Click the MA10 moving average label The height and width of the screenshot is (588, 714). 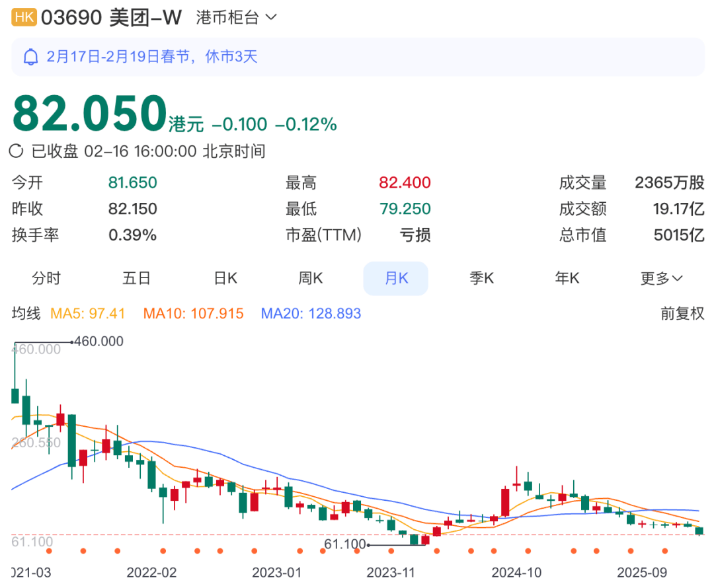193,313
